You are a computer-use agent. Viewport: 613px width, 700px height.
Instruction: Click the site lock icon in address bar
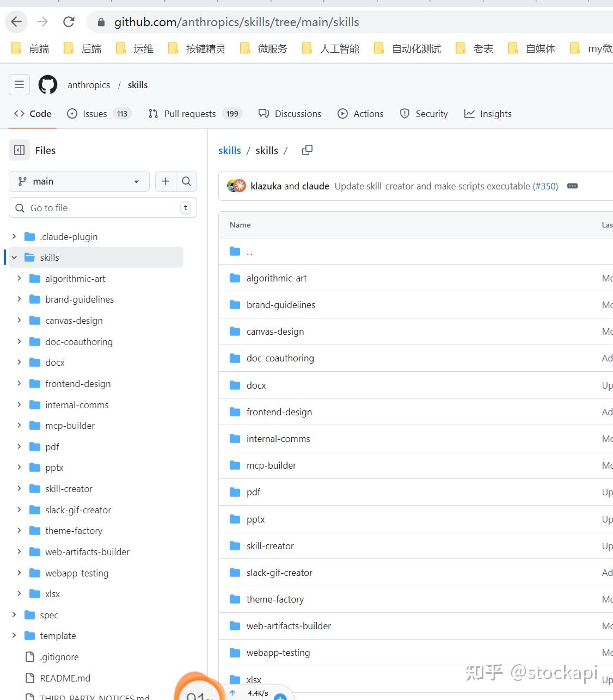pos(101,22)
